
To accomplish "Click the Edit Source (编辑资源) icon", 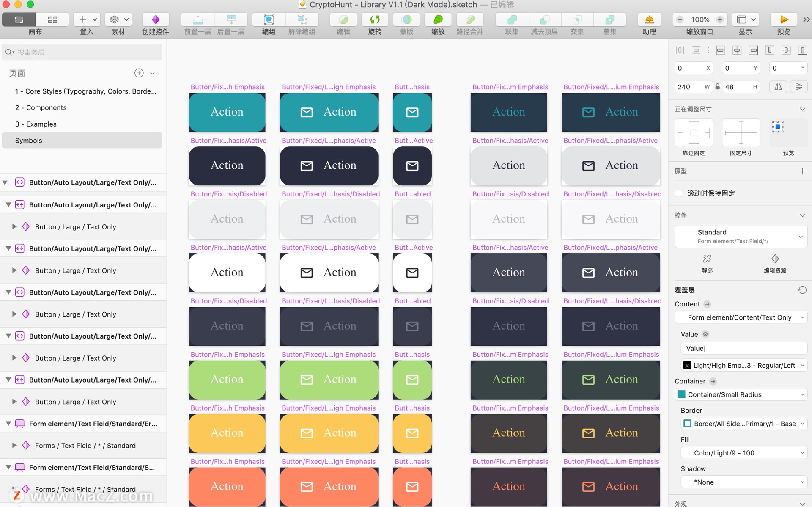I will (775, 259).
